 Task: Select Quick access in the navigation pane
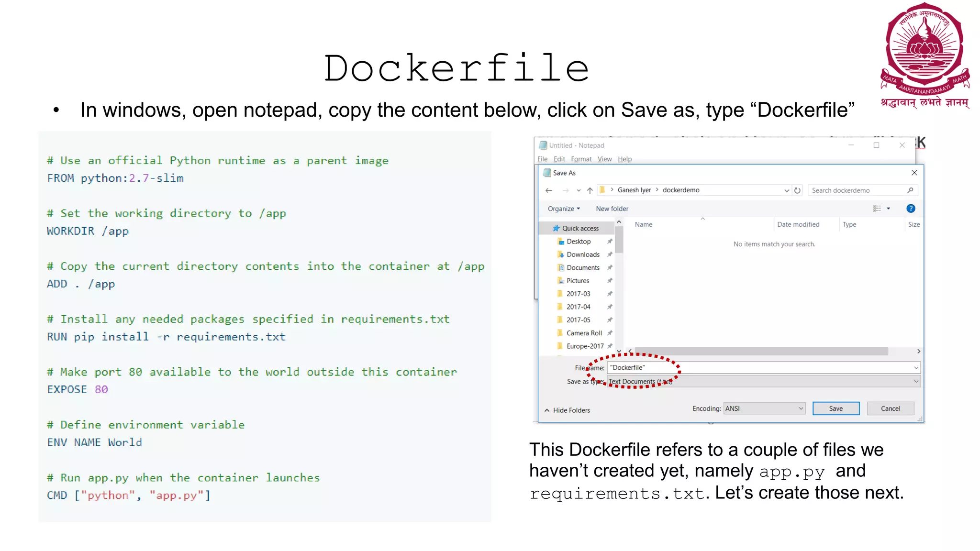click(576, 228)
